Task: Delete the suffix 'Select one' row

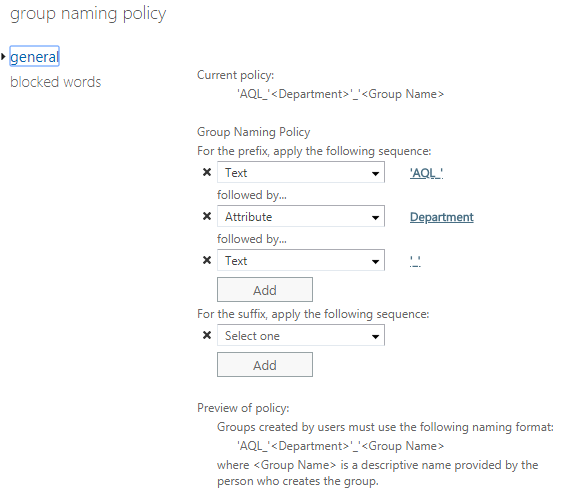Action: tap(207, 335)
